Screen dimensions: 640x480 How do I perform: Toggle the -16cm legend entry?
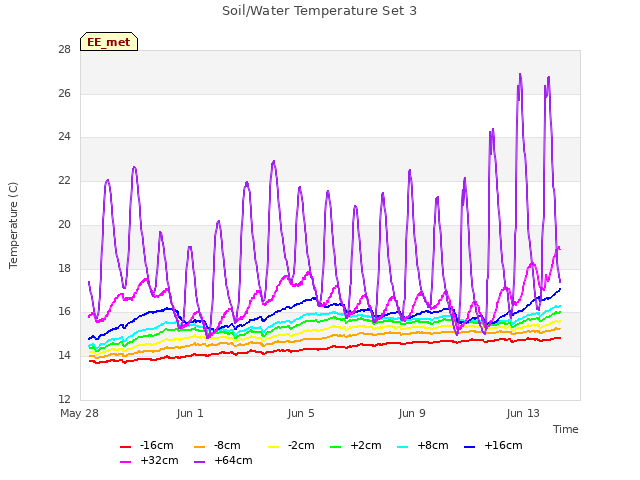[x=147, y=445]
